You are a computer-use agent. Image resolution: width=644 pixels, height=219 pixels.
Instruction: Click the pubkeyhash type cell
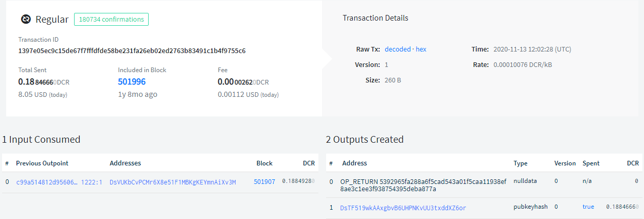(529, 207)
